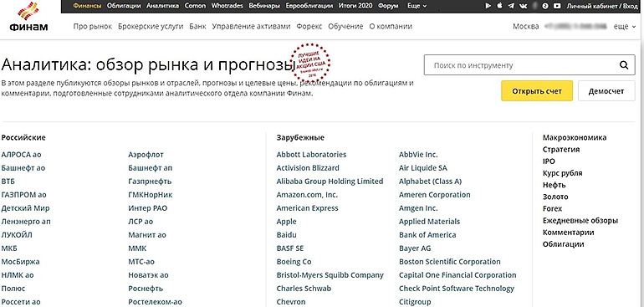The height and width of the screenshot is (307, 644).
Task: Open the Еврооблигации menu item
Action: point(309,6)
